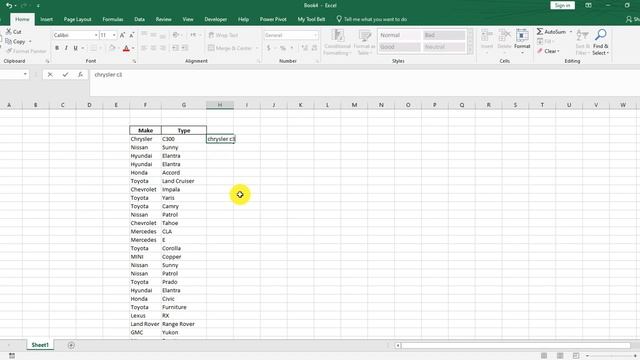Click the Format as Table icon
The image size is (640, 360).
tap(364, 36)
